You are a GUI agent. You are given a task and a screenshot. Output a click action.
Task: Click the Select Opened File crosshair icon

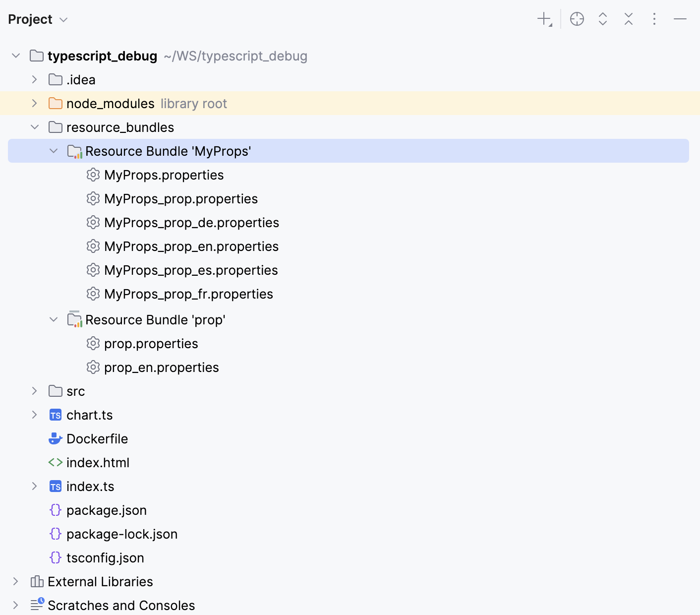[x=577, y=19]
